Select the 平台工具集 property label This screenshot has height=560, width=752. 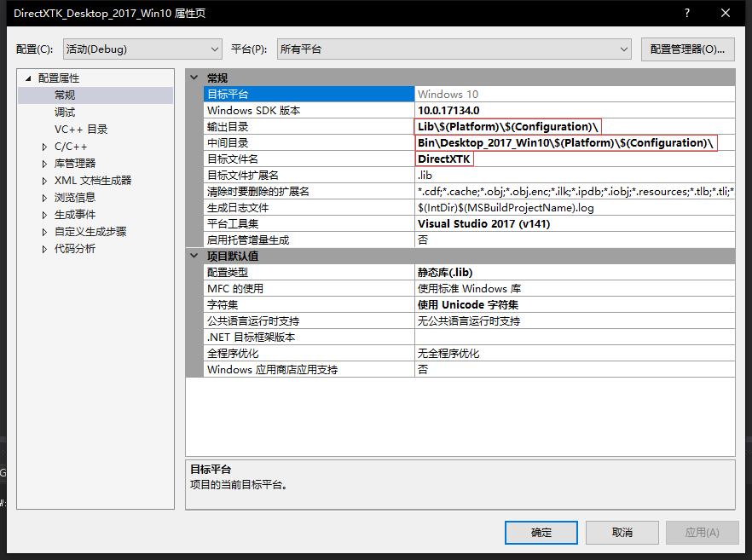pyautogui.click(x=233, y=224)
